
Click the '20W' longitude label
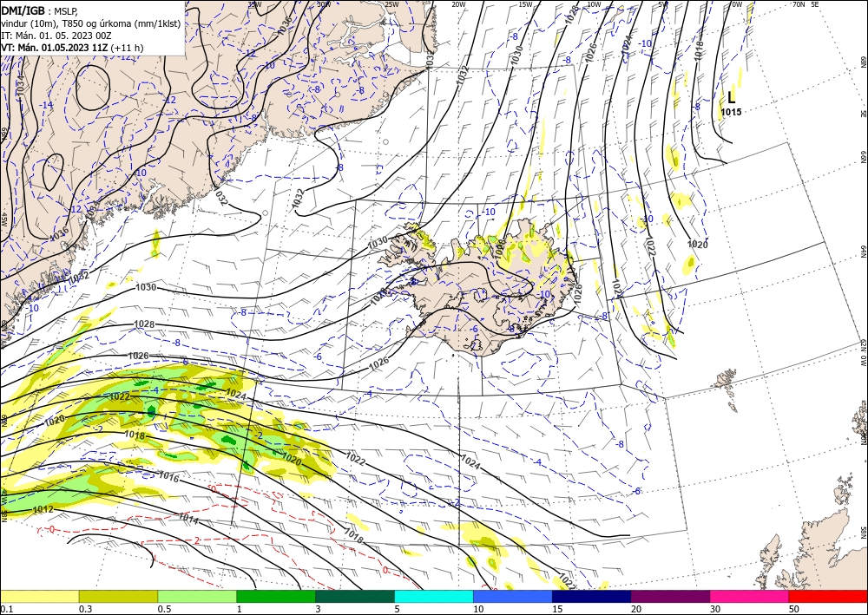459,4
